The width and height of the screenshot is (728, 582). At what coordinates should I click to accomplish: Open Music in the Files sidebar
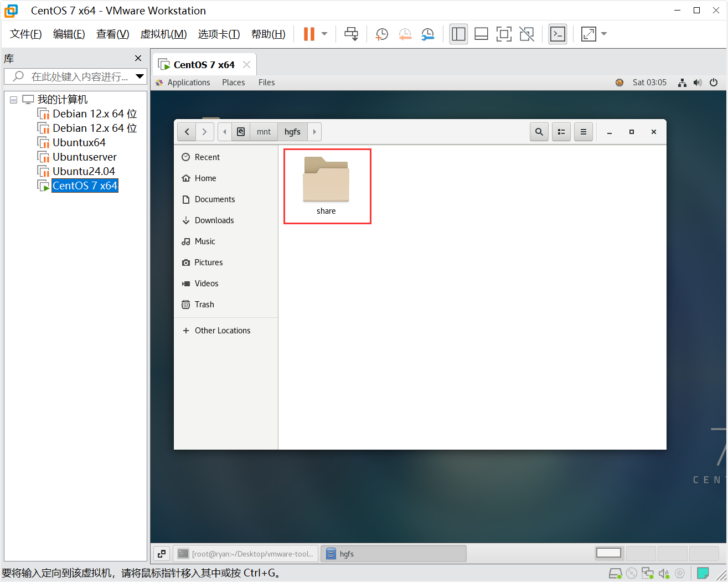tap(226, 241)
